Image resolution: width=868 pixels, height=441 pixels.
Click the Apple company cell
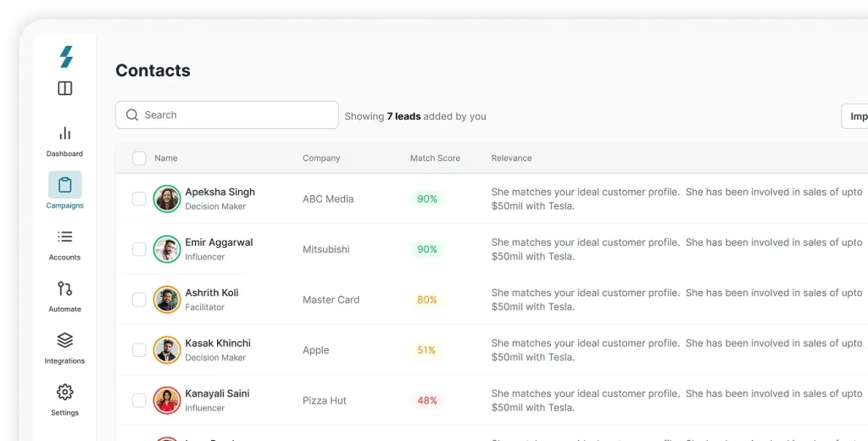[x=315, y=350]
